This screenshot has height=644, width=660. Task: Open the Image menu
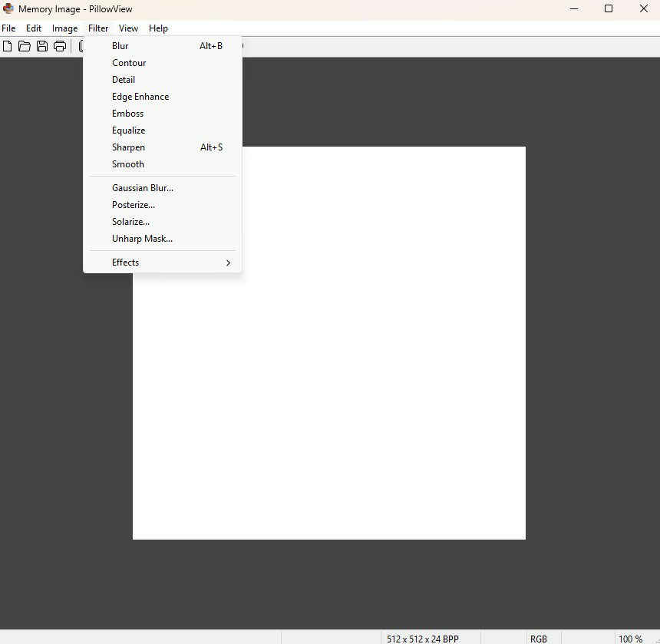tap(64, 28)
